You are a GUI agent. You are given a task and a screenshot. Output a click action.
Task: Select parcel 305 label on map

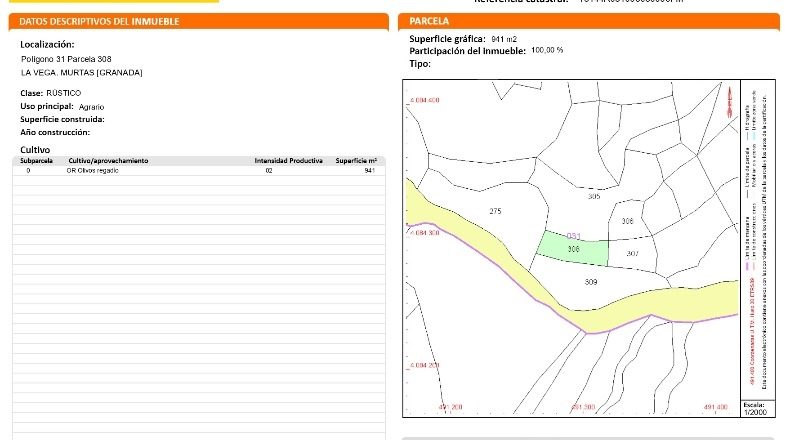[x=594, y=196]
